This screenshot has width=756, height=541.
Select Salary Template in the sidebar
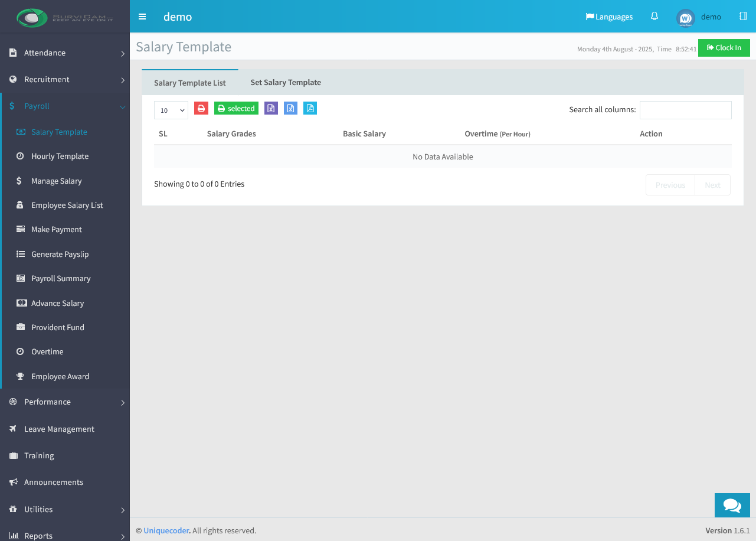pyautogui.click(x=65, y=132)
